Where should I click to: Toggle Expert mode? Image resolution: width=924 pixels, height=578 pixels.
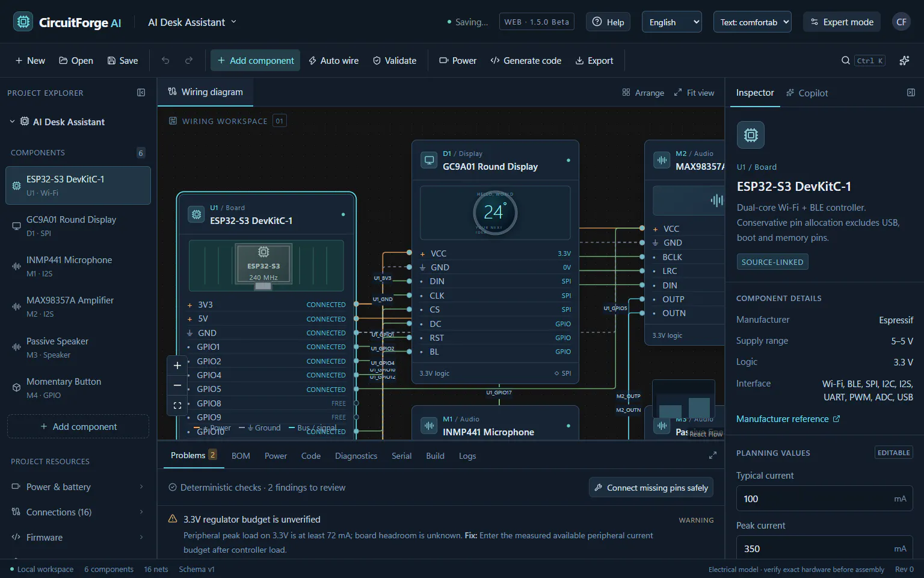coord(842,22)
